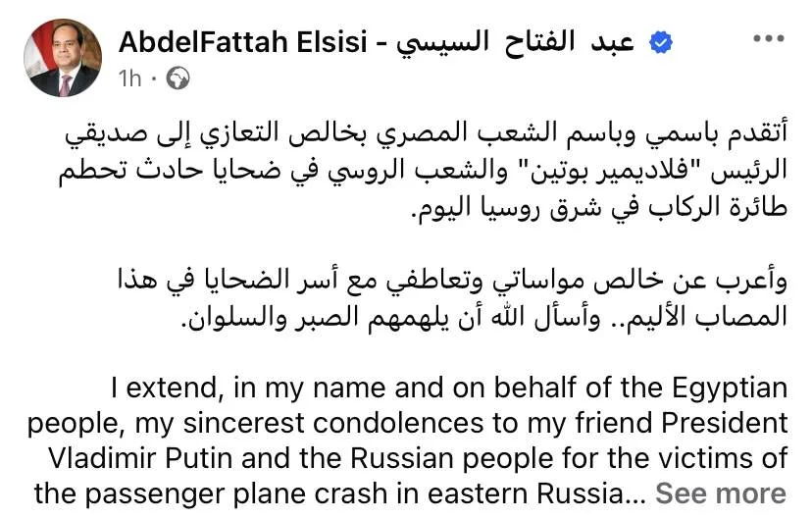The height and width of the screenshot is (519, 812).
Task: Open the AbdelFattah Elsisi page name link
Action: coord(243,42)
